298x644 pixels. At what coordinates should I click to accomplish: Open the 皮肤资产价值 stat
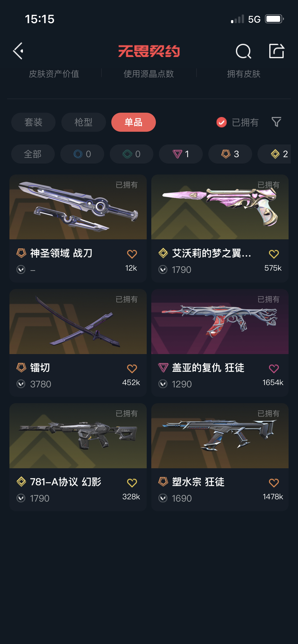point(54,74)
